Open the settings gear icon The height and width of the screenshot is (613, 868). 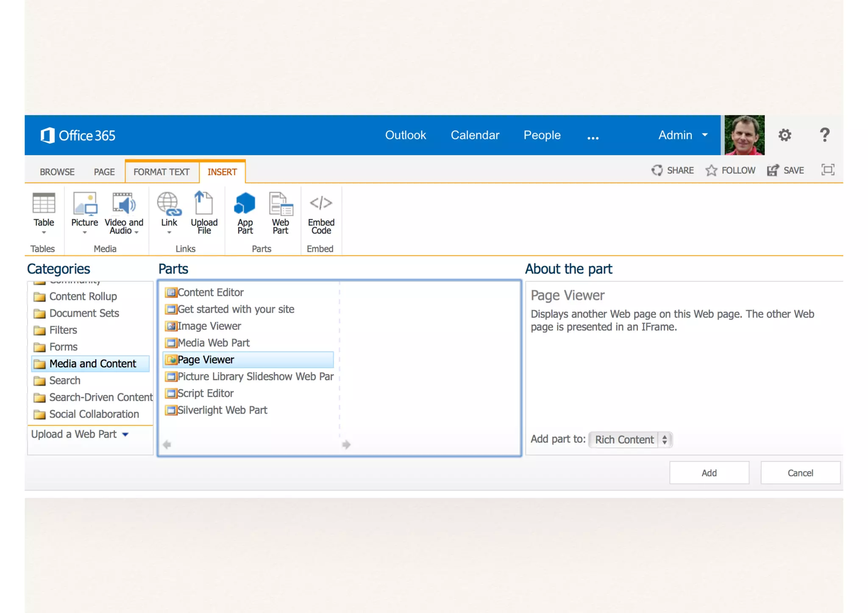click(785, 135)
